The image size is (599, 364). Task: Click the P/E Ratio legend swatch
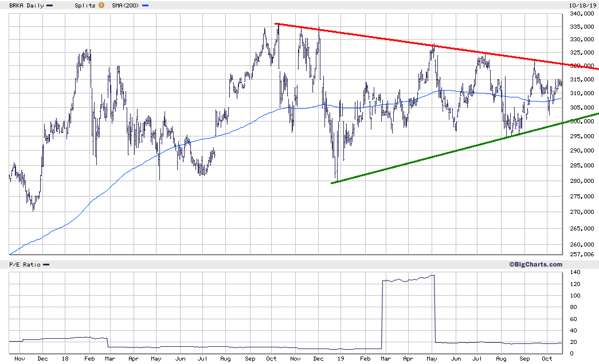pyautogui.click(x=46, y=265)
